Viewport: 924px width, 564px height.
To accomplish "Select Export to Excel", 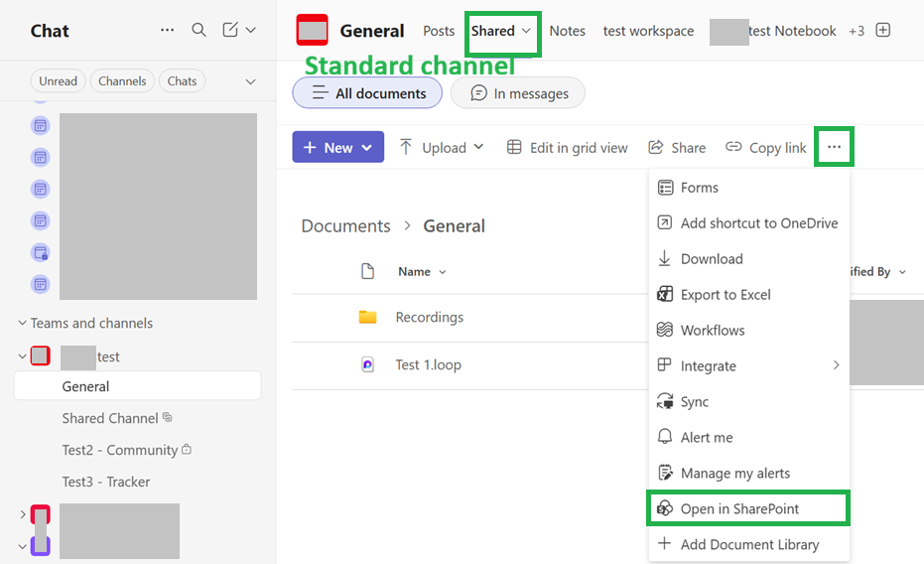I will (x=749, y=295).
